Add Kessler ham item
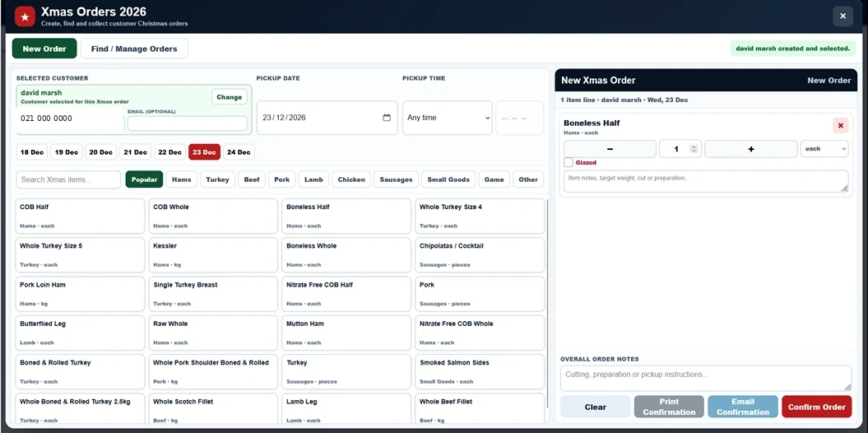 [213, 254]
